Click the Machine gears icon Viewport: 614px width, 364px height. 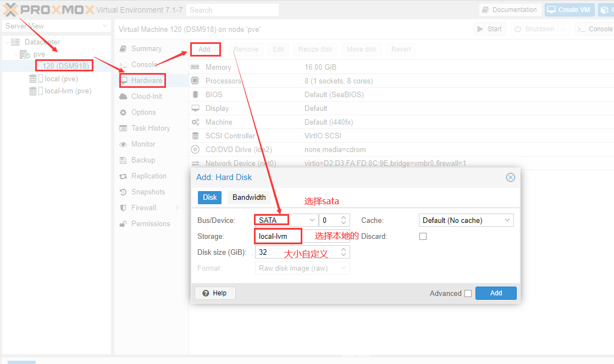click(x=195, y=122)
